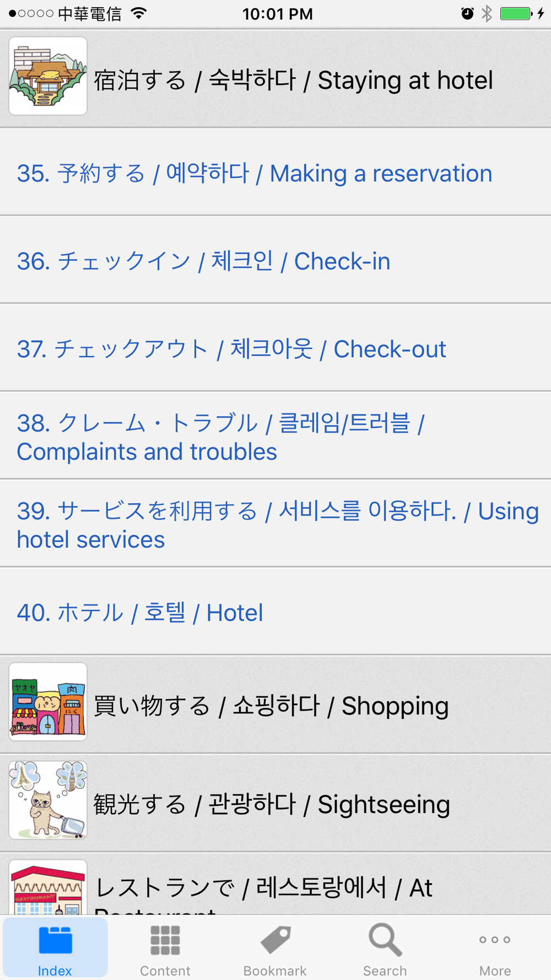Screen dimensions: 551x980
Task: Tap the hotel inn illustration thumbnail
Action: point(48,76)
